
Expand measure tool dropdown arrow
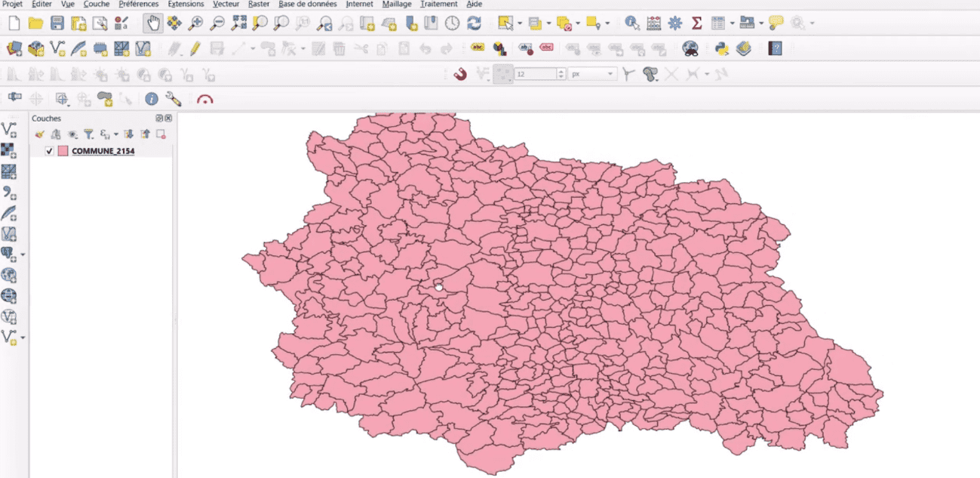click(x=761, y=24)
